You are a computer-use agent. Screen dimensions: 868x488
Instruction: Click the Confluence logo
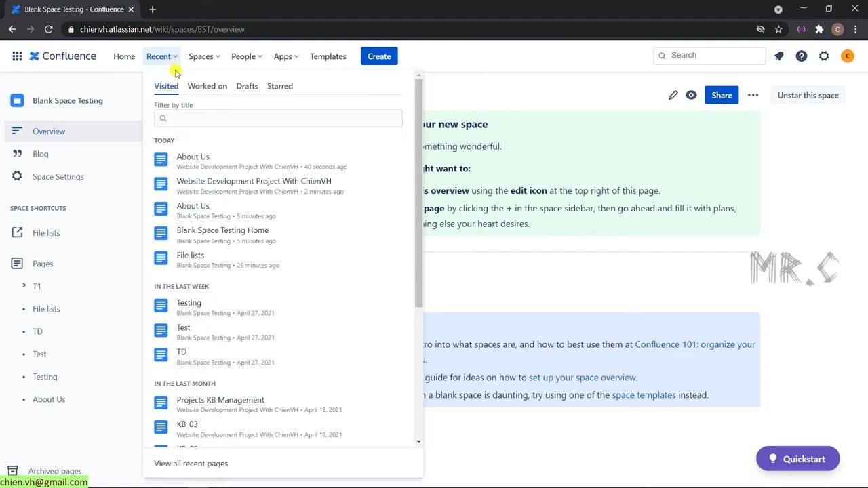pyautogui.click(x=62, y=56)
